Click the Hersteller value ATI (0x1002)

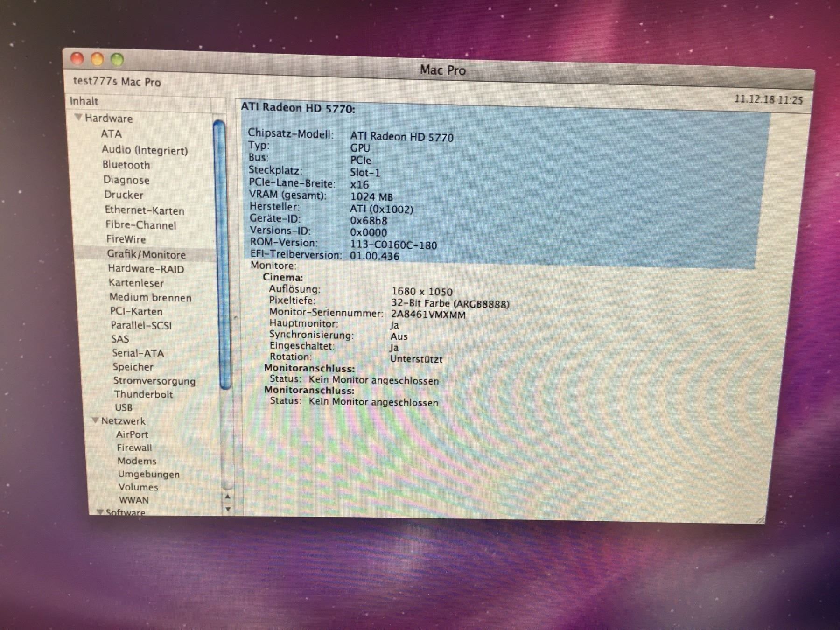point(382,209)
